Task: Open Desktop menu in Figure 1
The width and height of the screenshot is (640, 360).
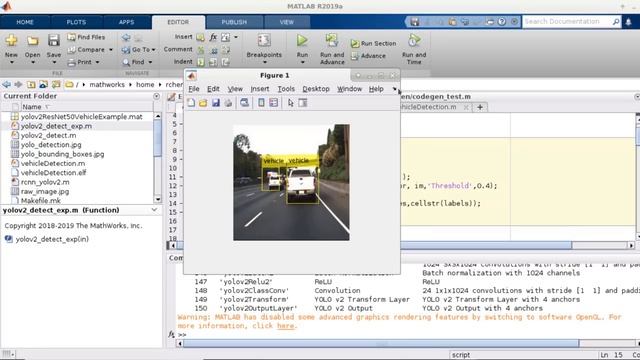Action: tap(316, 89)
